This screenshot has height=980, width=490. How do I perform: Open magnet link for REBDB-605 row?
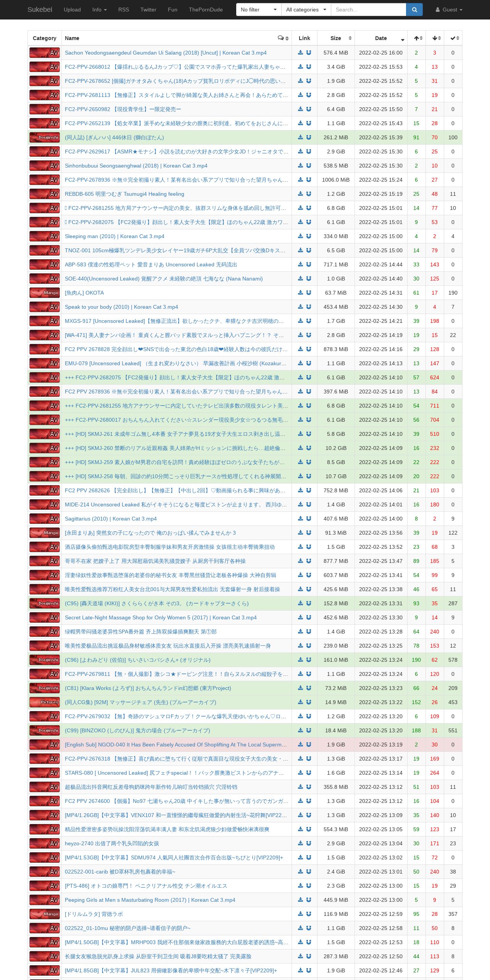pyautogui.click(x=309, y=194)
